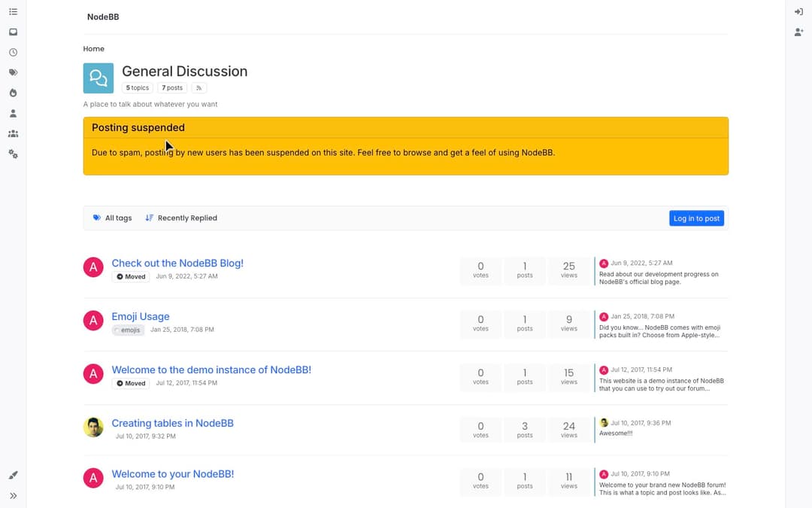
Task: Open the Emoji Usage topic
Action: pos(141,317)
